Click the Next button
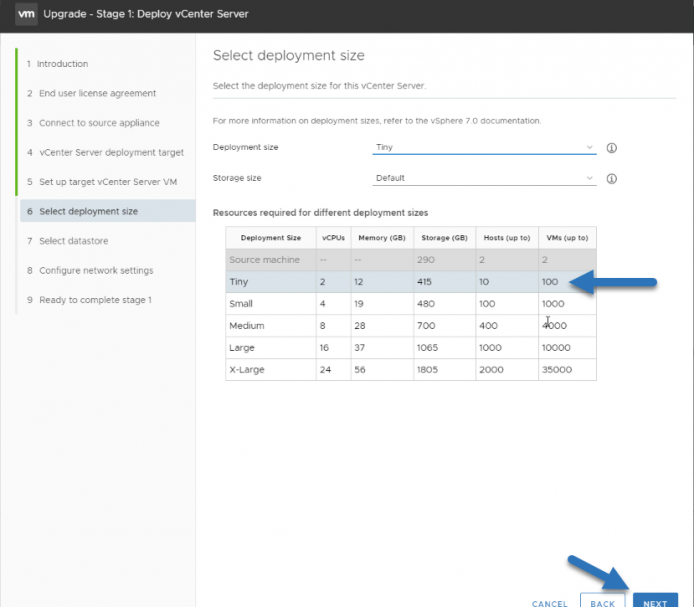 [655, 600]
